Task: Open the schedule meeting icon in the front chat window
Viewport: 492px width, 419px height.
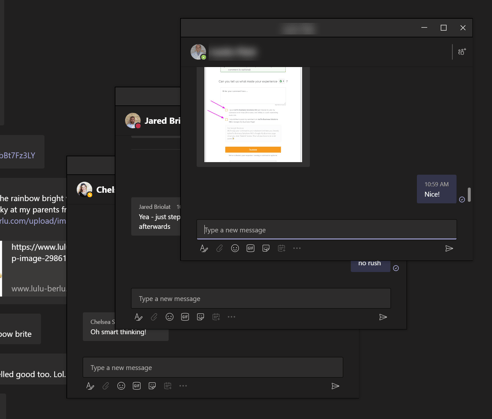Action: (281, 248)
